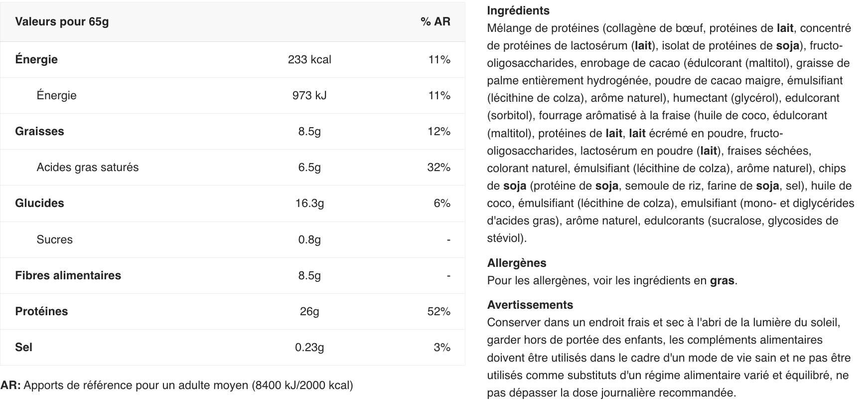Select the 973 kJ energy value
This screenshot has width=868, height=409.
point(309,95)
